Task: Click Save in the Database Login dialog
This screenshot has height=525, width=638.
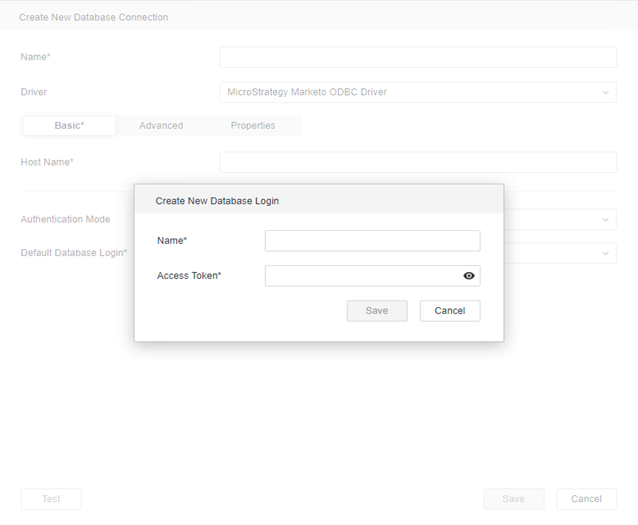Action: click(x=377, y=311)
